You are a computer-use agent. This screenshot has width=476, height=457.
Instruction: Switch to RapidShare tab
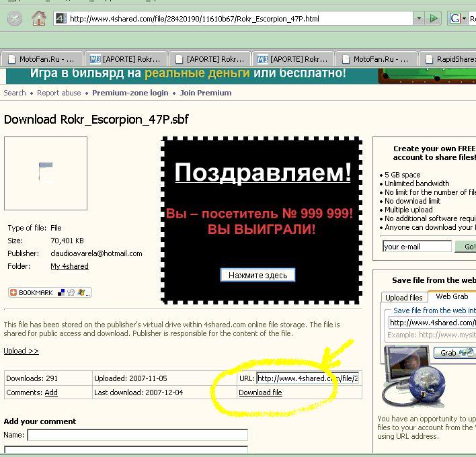[448, 59]
